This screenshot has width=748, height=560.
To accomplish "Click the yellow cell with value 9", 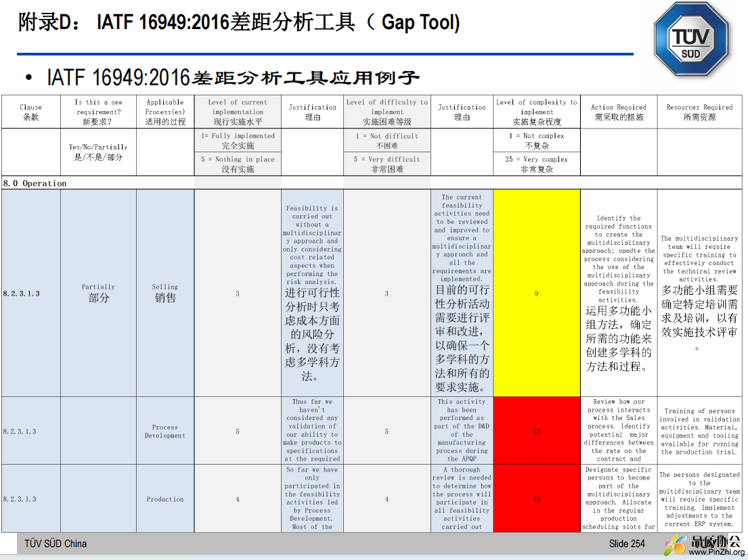I will click(x=537, y=293).
